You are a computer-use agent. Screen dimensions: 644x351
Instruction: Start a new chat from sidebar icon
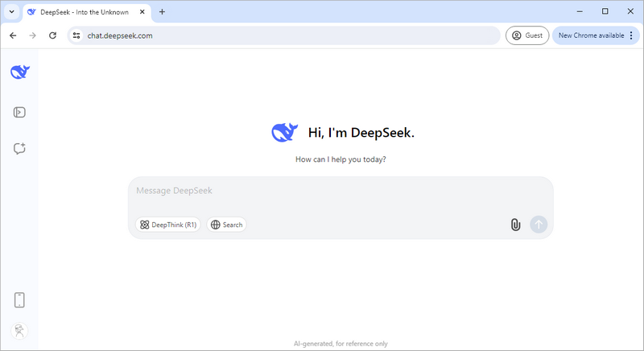point(19,148)
